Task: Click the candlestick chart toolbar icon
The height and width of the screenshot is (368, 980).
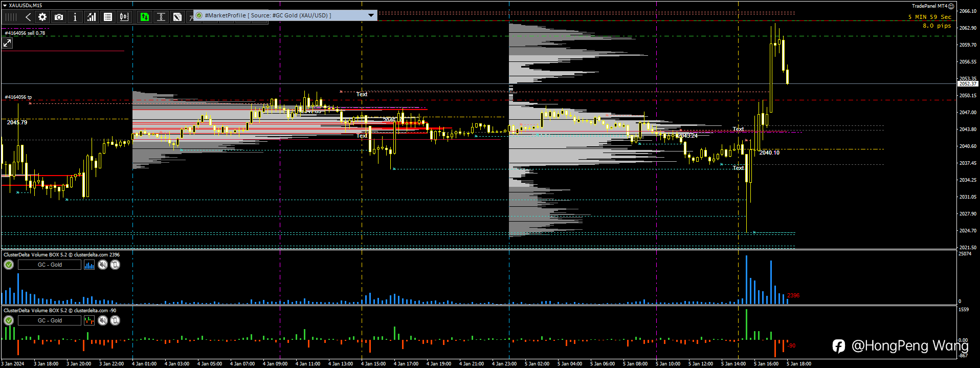Action: (124, 17)
